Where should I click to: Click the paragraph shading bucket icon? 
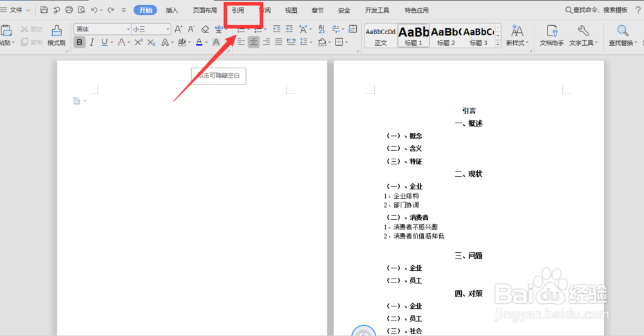[322, 42]
